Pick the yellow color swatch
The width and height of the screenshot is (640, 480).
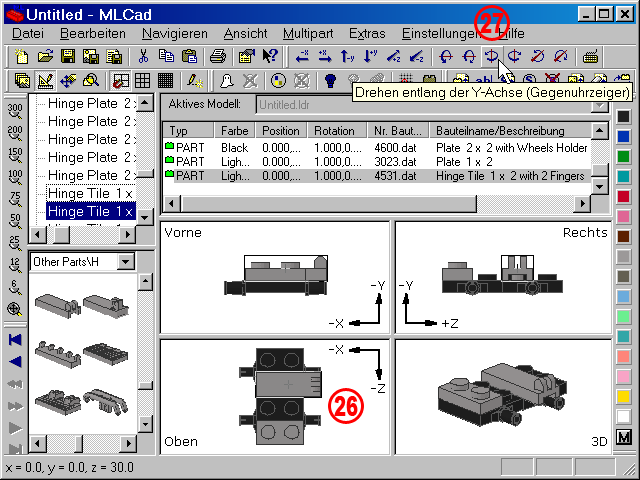[x=623, y=396]
